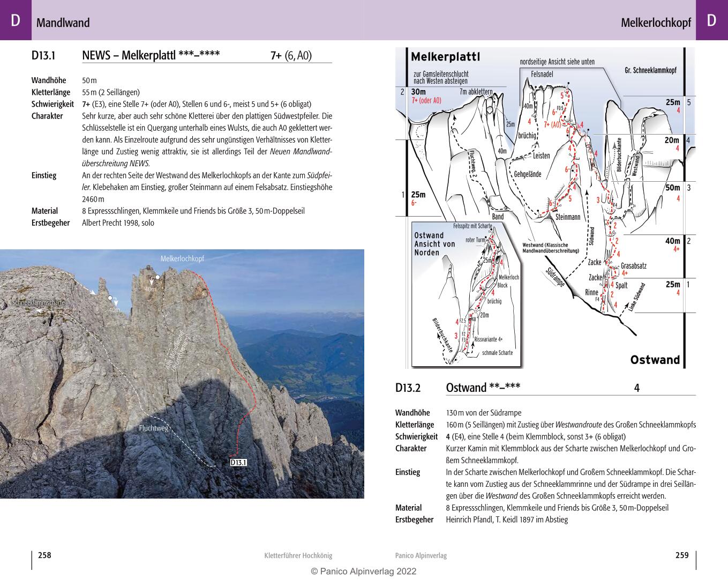The width and height of the screenshot is (728, 586).
Task: Click the Linke Südwand label in the topo
Action: click(636, 297)
